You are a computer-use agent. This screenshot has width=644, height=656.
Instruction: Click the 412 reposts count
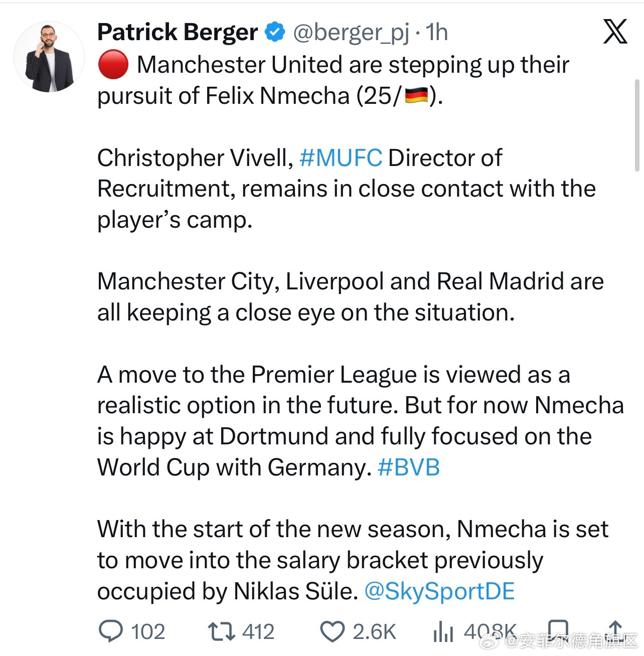click(258, 632)
